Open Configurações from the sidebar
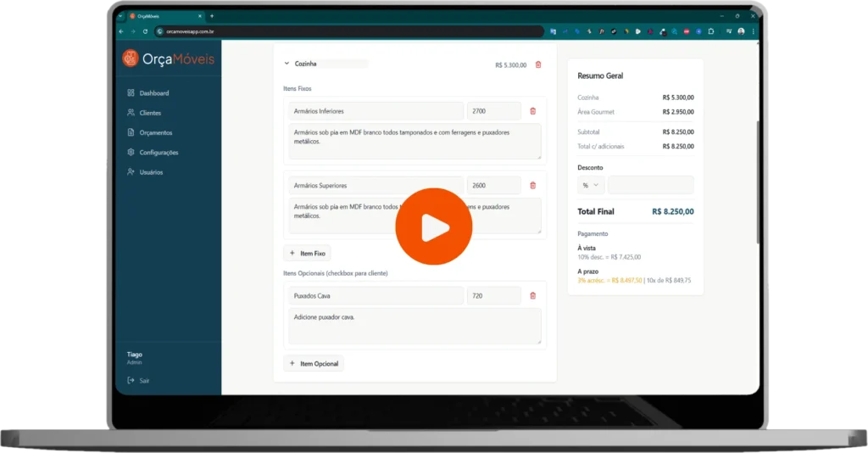 159,153
